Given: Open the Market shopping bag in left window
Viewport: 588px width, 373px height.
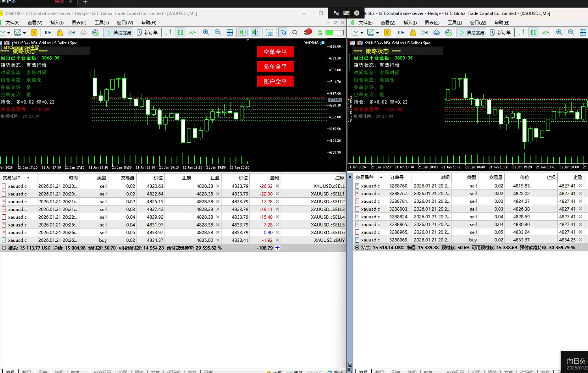Looking at the screenshot, I should point(60,33).
